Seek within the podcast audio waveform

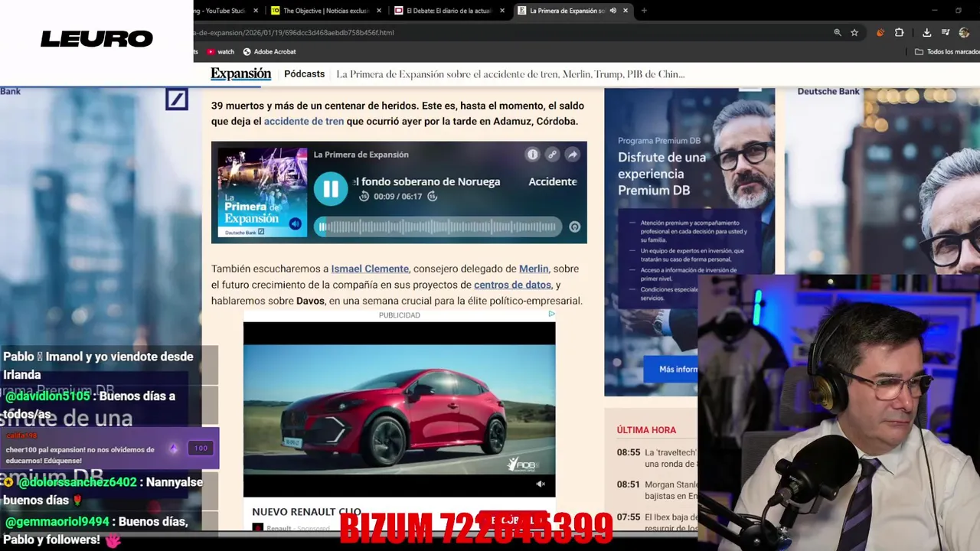pyautogui.click(x=438, y=227)
